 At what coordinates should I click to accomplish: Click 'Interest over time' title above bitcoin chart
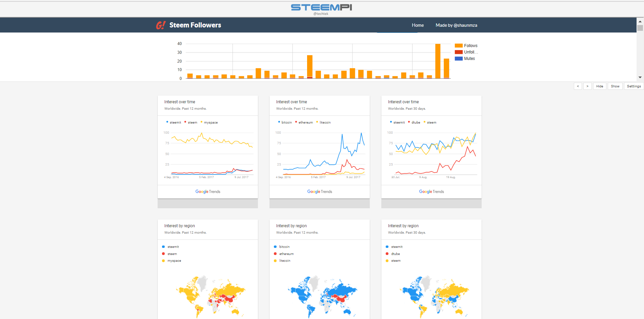tap(291, 102)
